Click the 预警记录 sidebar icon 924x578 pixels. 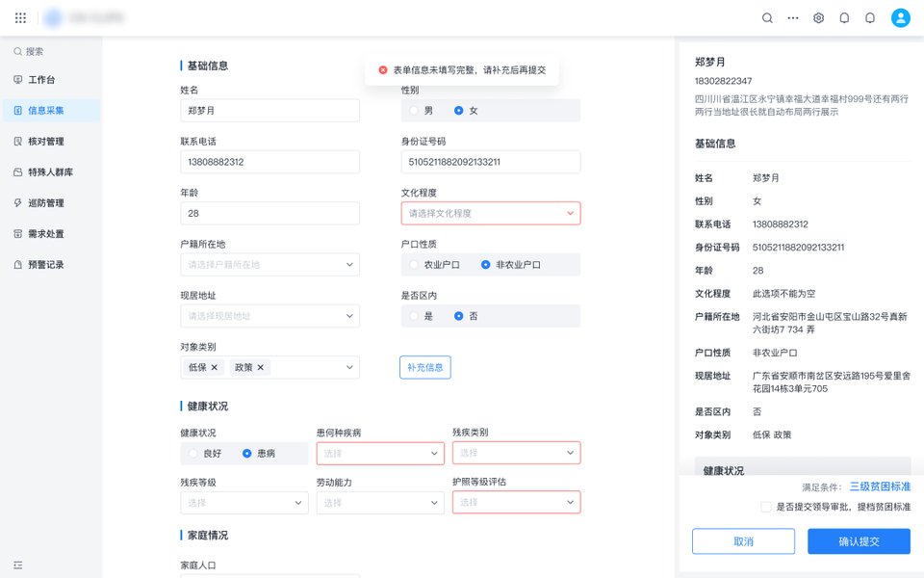[x=17, y=265]
